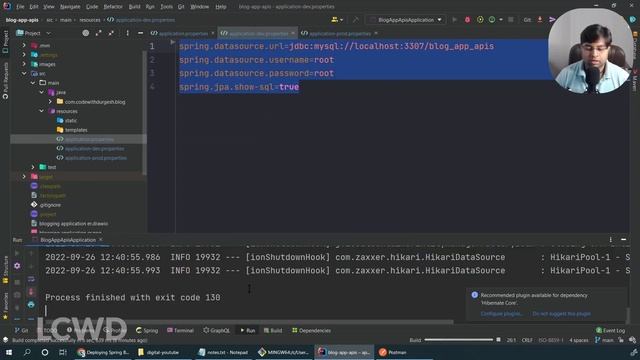Open the Pull Requests side tab

click(5, 80)
